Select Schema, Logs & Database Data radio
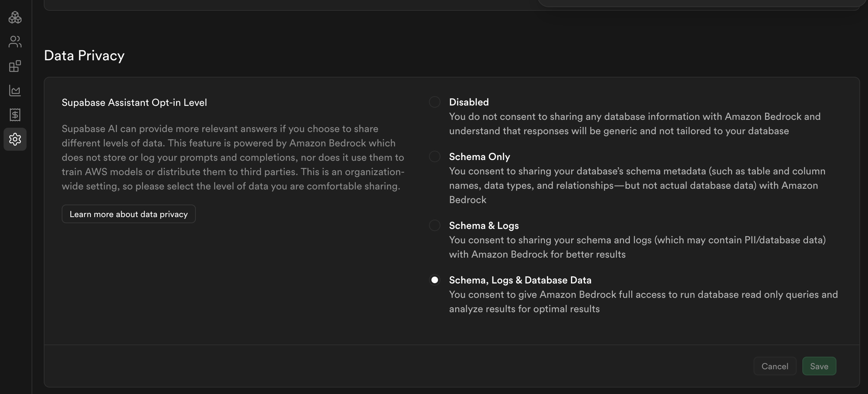 [435, 280]
